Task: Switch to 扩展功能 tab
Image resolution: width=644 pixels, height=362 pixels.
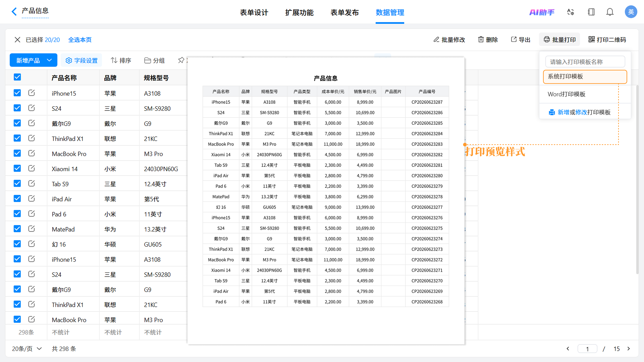Action: pos(299,12)
